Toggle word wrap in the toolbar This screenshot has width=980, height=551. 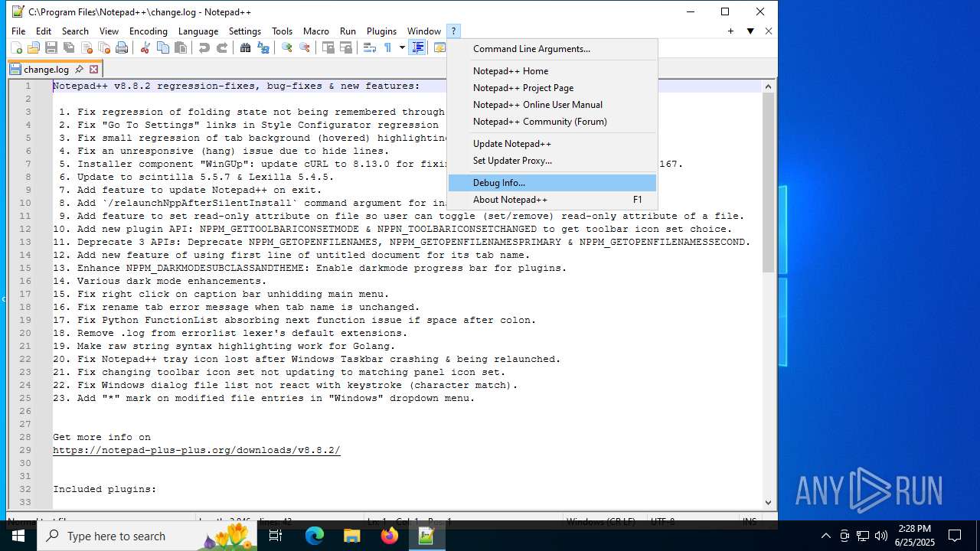(x=369, y=48)
